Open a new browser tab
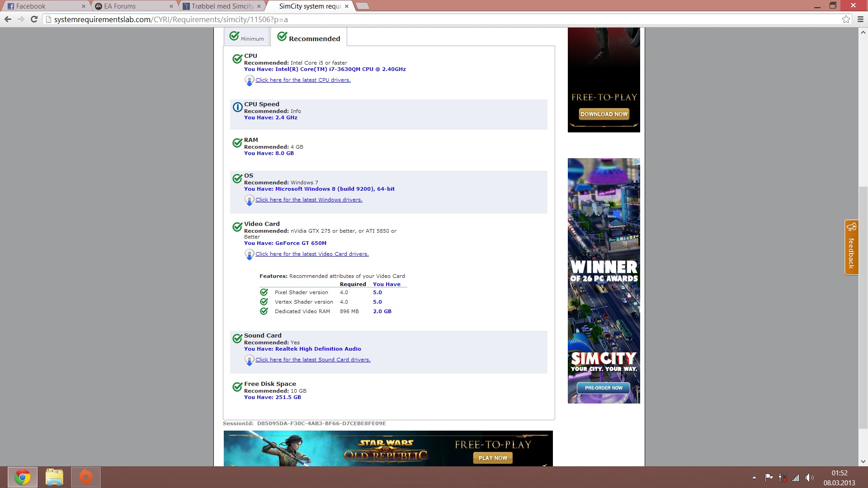868x488 pixels. [363, 6]
